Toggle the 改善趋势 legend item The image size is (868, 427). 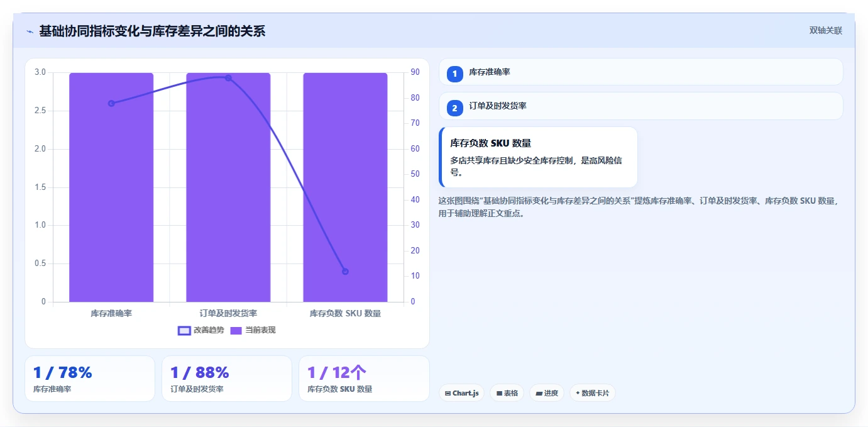pos(201,330)
